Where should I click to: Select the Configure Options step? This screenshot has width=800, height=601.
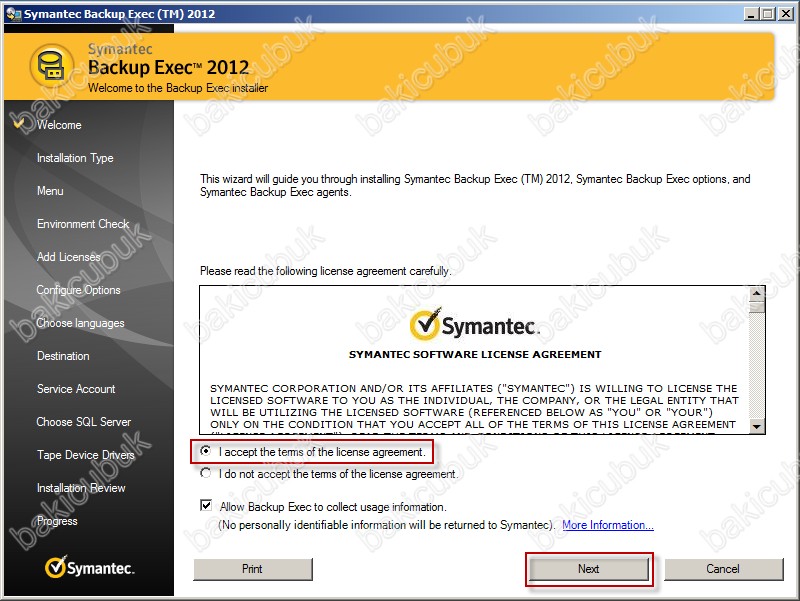78,290
